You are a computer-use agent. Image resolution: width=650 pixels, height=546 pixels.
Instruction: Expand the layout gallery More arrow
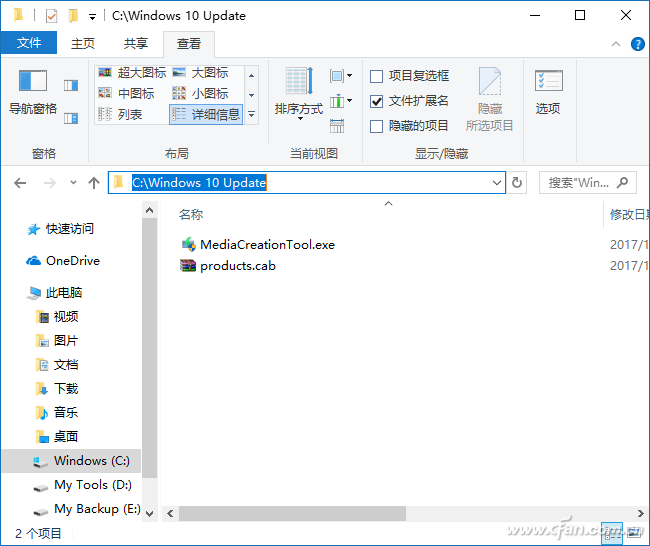pos(252,114)
